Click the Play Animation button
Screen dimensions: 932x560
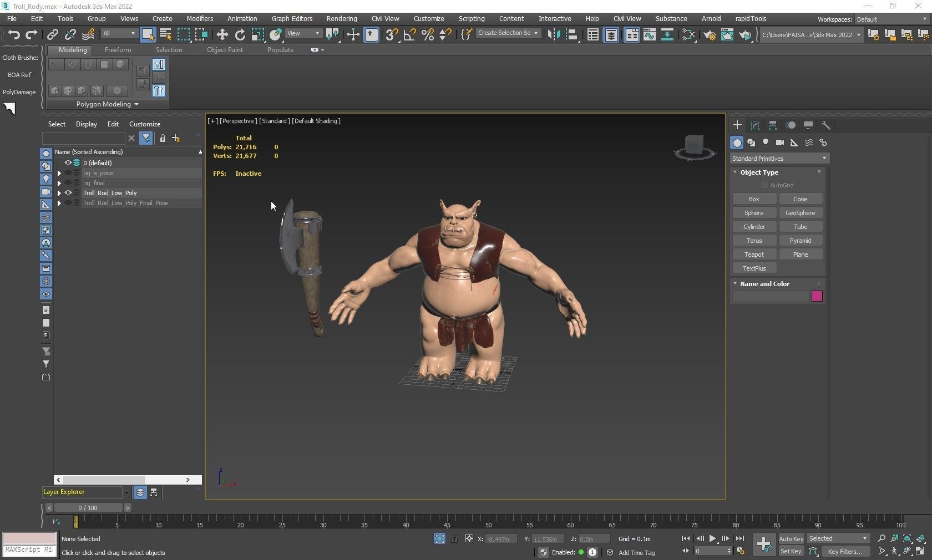point(712,538)
